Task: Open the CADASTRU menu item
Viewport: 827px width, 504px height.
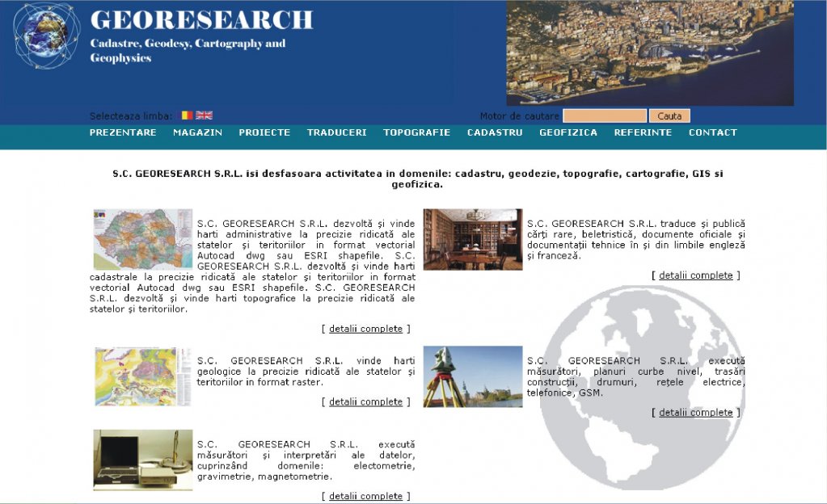Action: (x=495, y=132)
